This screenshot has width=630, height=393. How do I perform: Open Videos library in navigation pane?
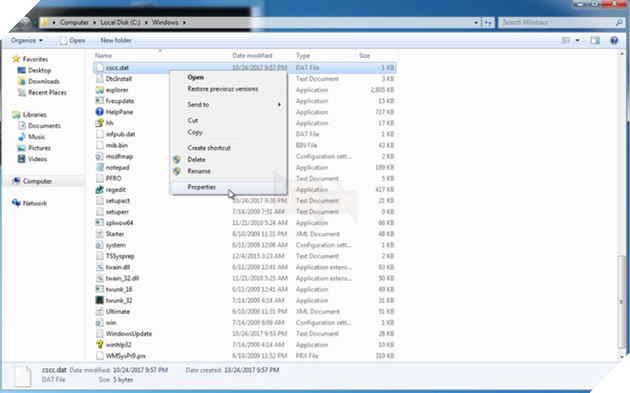pos(37,159)
